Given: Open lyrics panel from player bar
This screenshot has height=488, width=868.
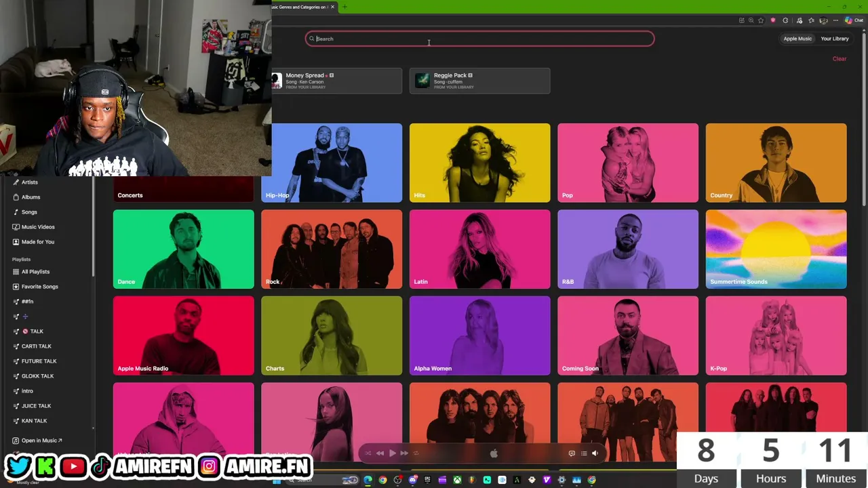Looking at the screenshot, I should (572, 453).
